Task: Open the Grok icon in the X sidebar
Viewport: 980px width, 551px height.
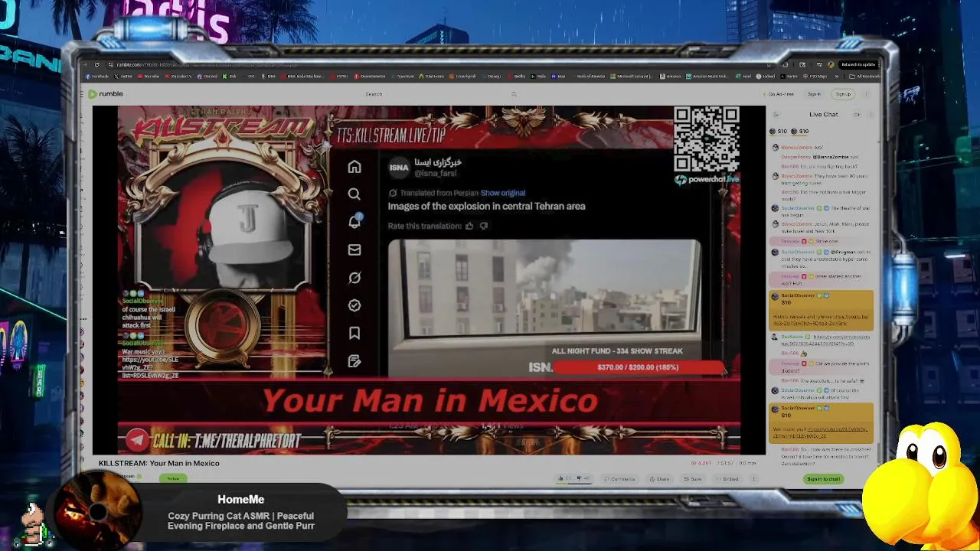Action: click(354, 277)
